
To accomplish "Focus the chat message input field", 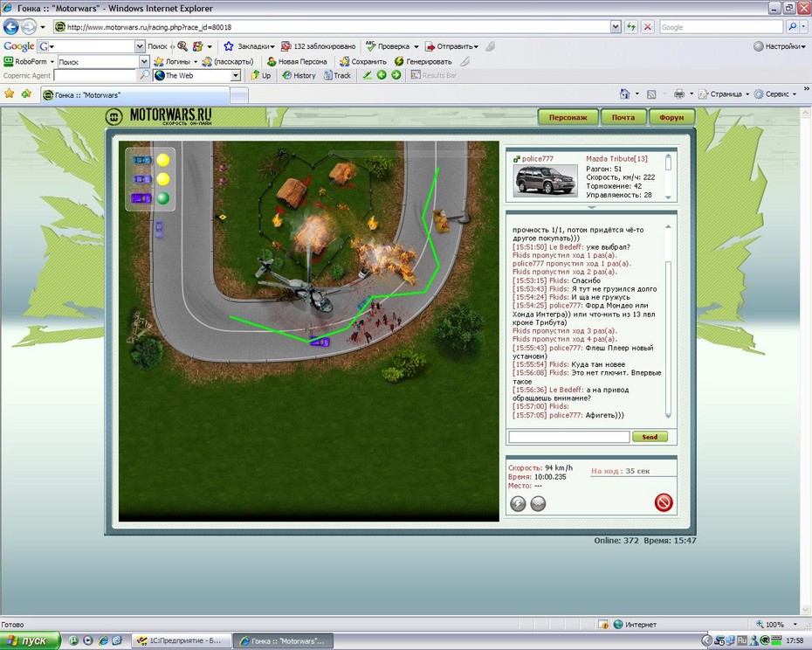I will click(x=568, y=437).
